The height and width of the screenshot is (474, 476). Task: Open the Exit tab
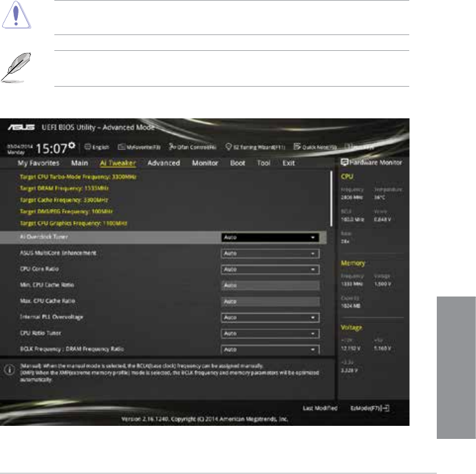coord(288,163)
